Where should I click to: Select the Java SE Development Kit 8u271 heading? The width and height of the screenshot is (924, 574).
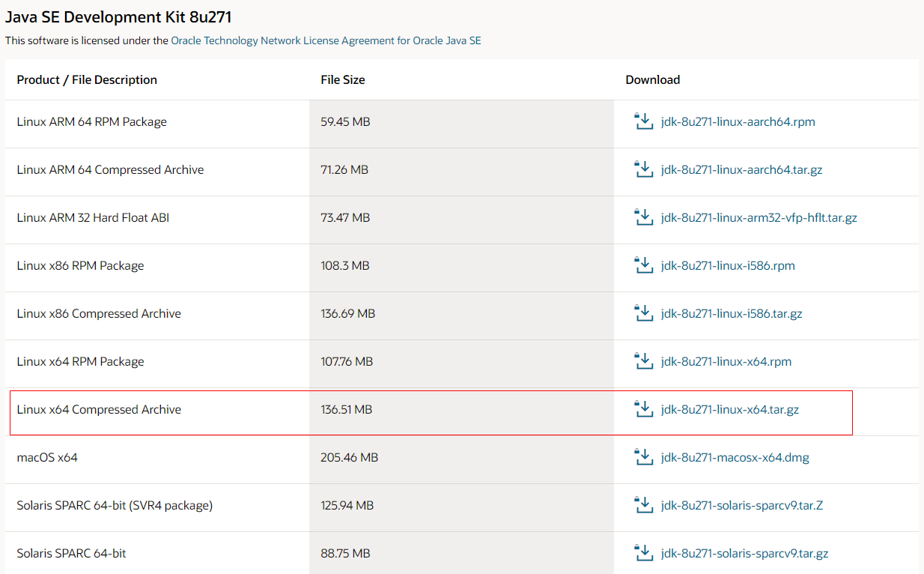coord(118,16)
